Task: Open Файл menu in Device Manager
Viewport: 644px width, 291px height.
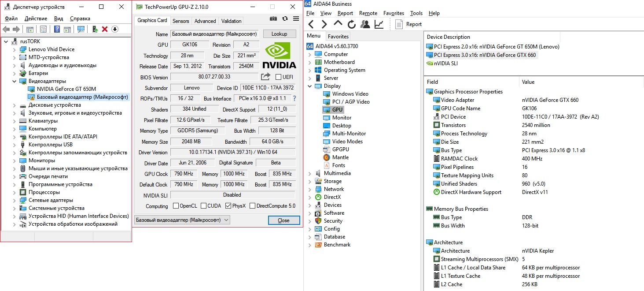Action: pos(11,19)
